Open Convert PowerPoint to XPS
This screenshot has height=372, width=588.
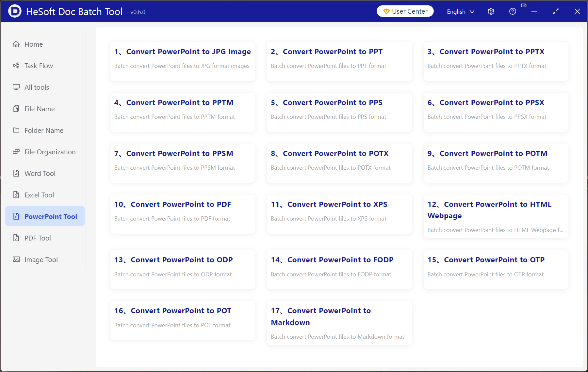[x=339, y=214]
